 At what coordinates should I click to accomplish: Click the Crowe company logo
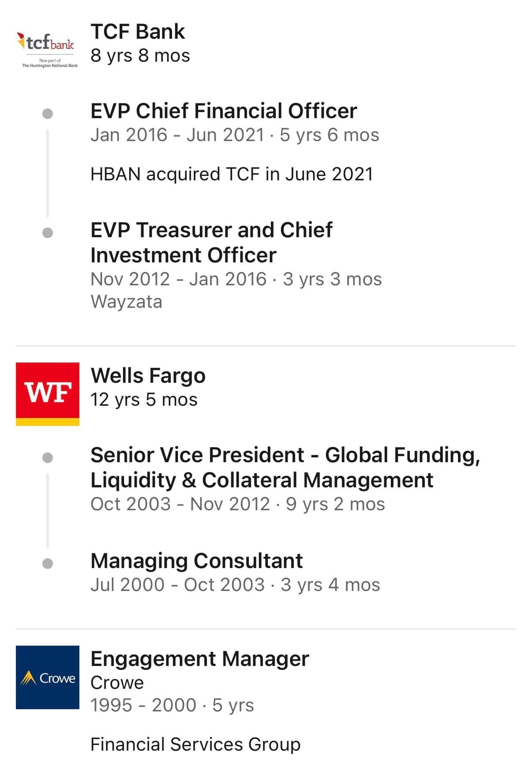[47, 677]
